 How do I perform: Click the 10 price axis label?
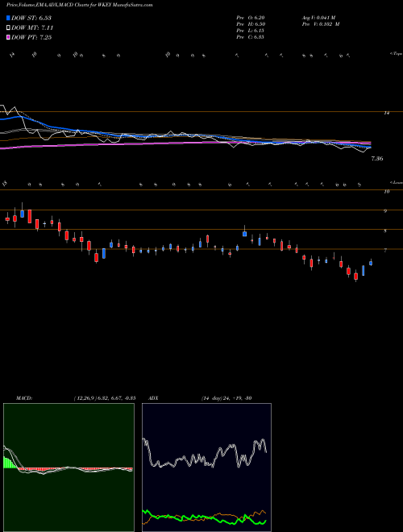pyautogui.click(x=387, y=192)
